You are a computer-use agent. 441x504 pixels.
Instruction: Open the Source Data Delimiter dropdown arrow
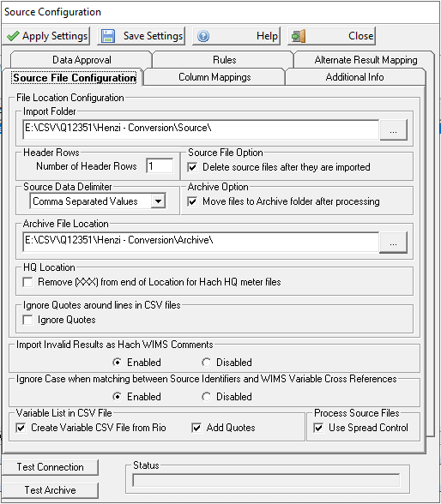(158, 201)
